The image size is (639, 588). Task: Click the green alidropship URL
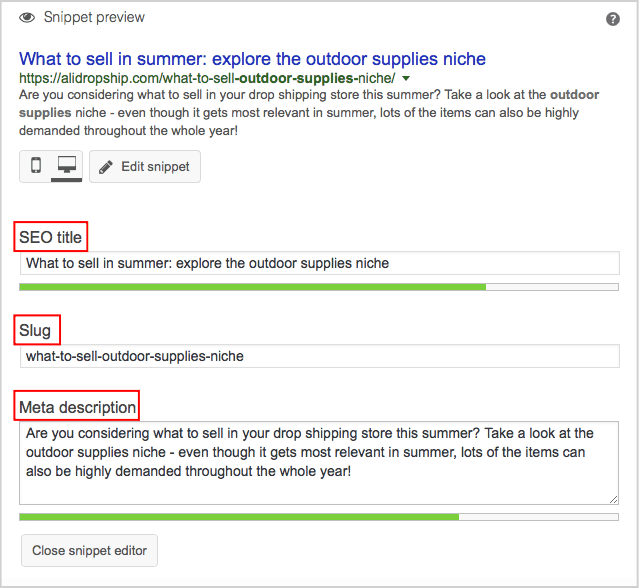206,78
